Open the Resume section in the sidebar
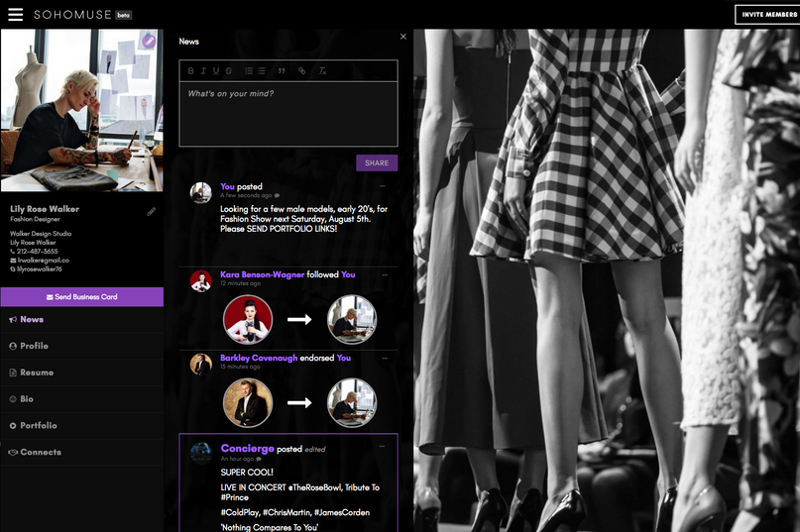Screen dimensions: 800x532 click(81, 372)
